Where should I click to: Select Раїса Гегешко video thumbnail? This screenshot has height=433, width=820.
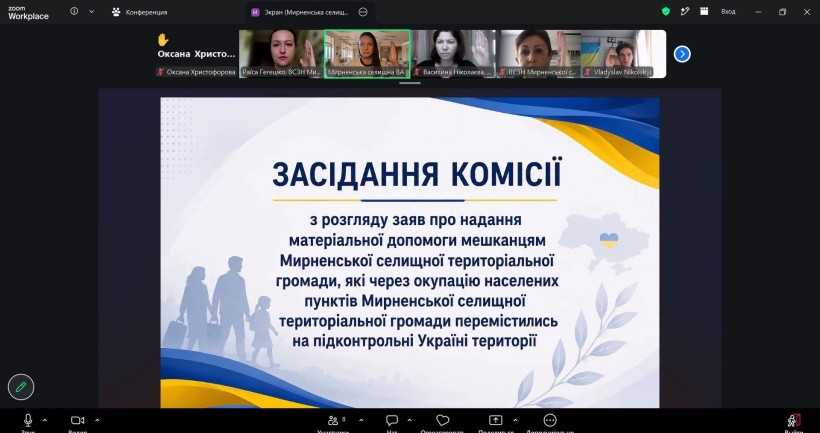point(281,54)
